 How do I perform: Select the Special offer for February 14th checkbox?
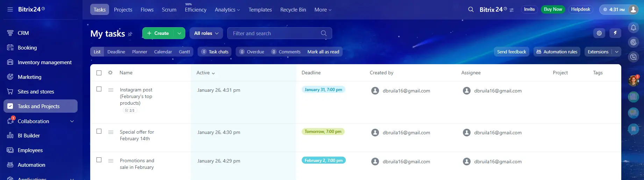(x=99, y=131)
